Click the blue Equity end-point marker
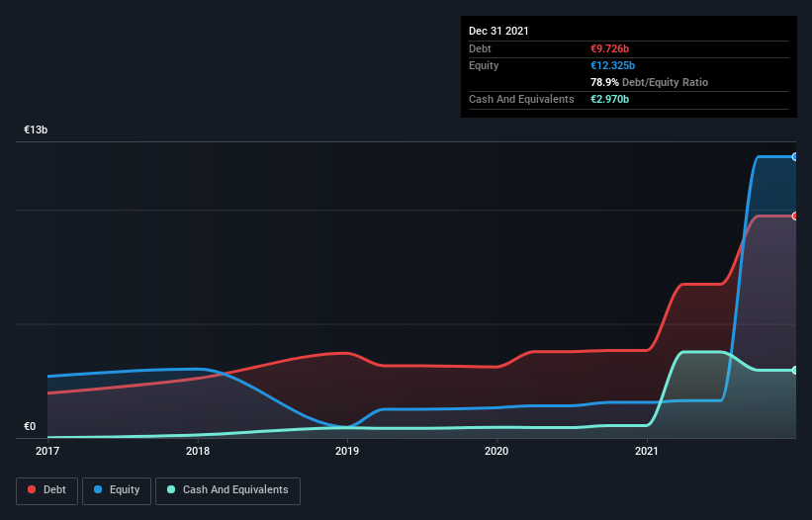 pos(794,157)
